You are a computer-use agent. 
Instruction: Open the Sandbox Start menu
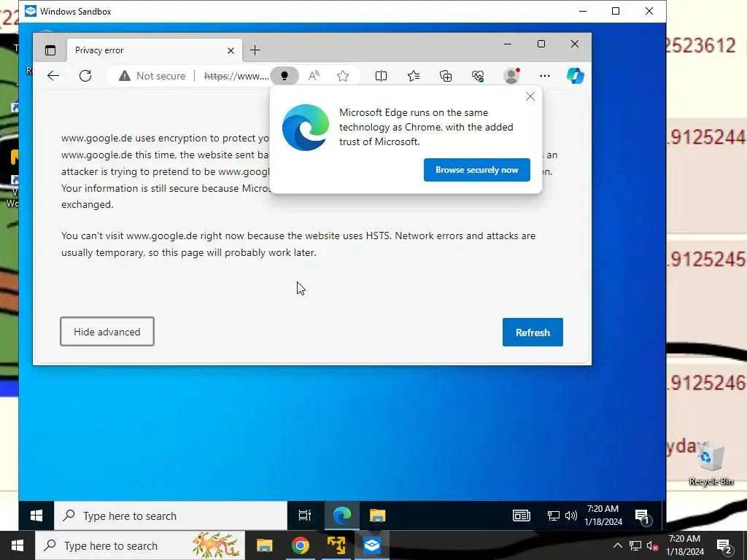(x=36, y=516)
